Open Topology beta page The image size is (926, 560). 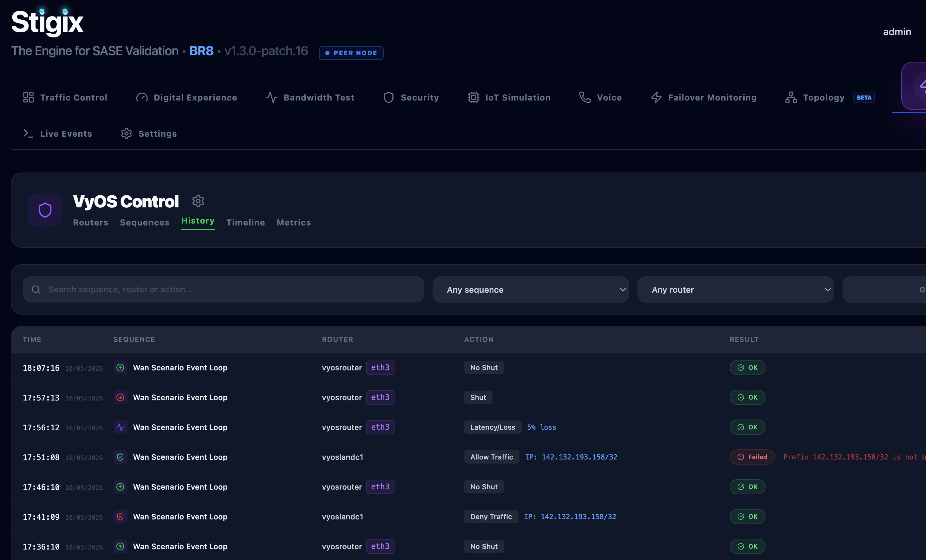tap(830, 97)
